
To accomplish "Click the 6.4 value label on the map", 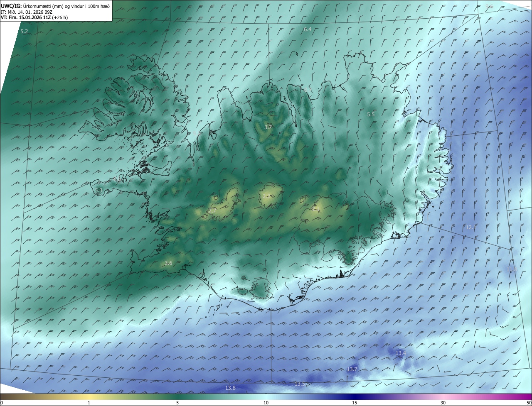I will tap(308, 29).
